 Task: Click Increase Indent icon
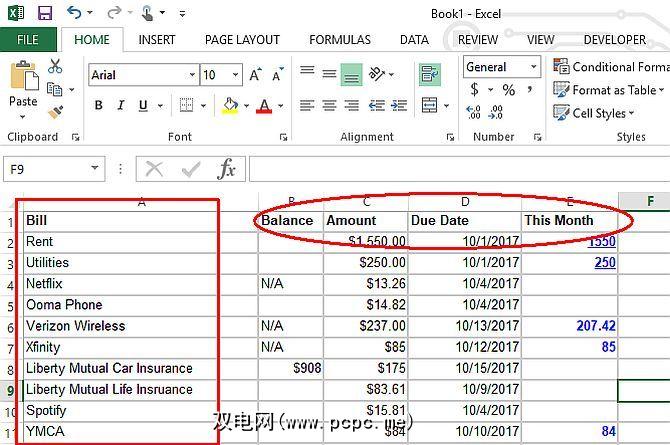pos(399,105)
